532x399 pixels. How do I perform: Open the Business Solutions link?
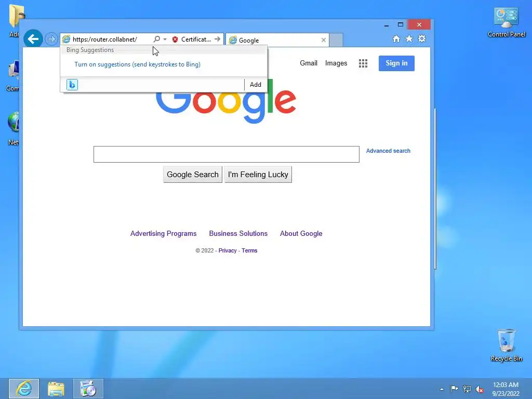pos(238,233)
